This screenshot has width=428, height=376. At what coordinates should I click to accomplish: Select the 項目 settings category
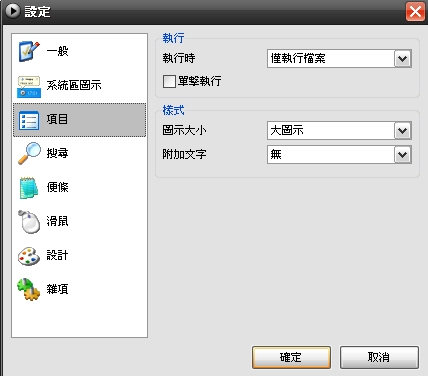pos(79,120)
